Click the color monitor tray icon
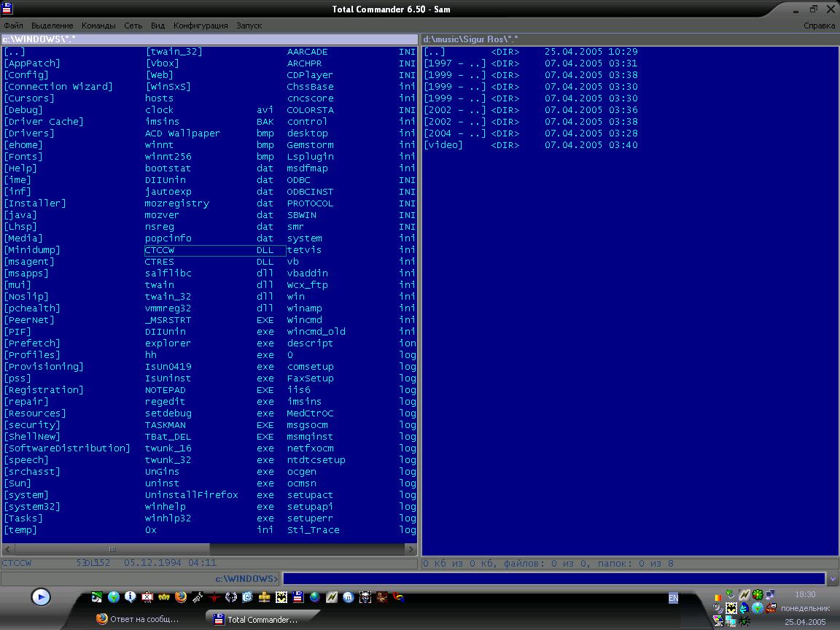The height and width of the screenshot is (630, 840). click(717, 621)
